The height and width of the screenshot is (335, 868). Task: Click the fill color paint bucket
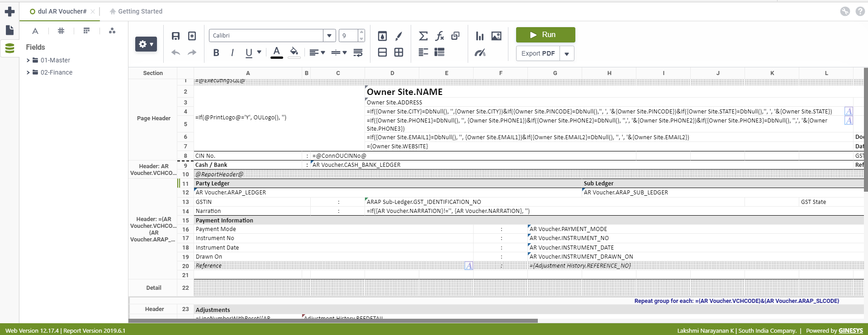pos(294,52)
